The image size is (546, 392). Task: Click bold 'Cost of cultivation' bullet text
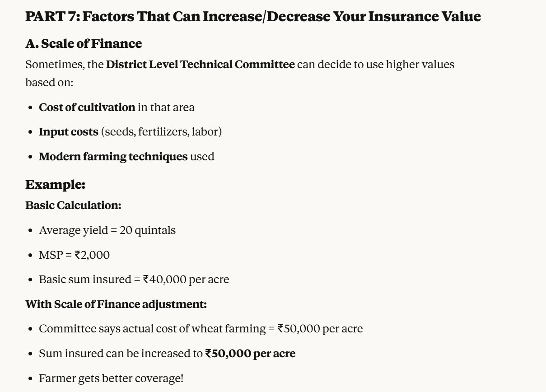(x=87, y=107)
